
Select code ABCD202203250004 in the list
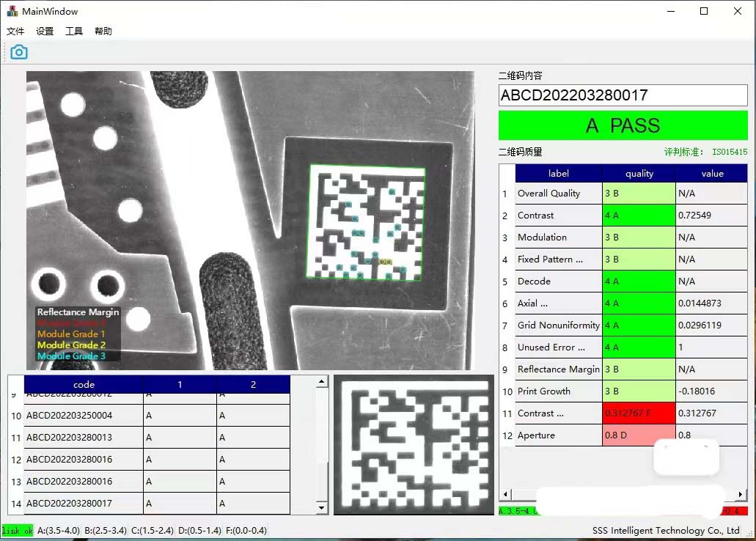(84, 416)
